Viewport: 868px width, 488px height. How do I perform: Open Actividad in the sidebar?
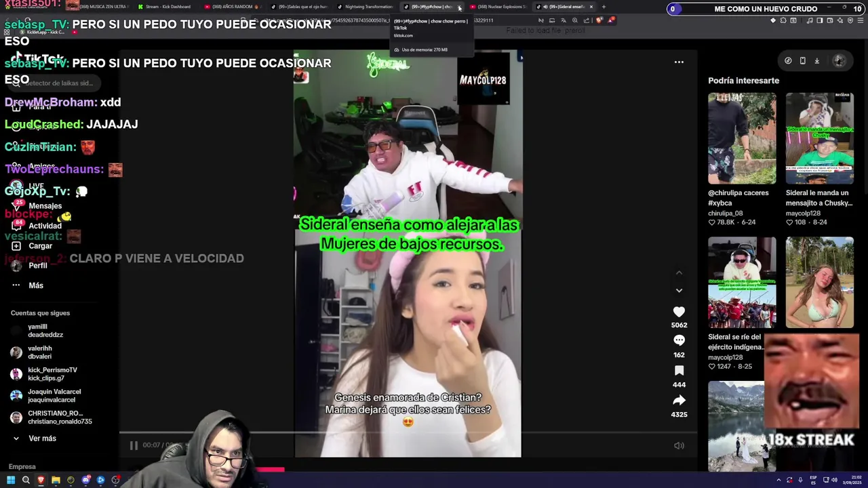(x=45, y=226)
